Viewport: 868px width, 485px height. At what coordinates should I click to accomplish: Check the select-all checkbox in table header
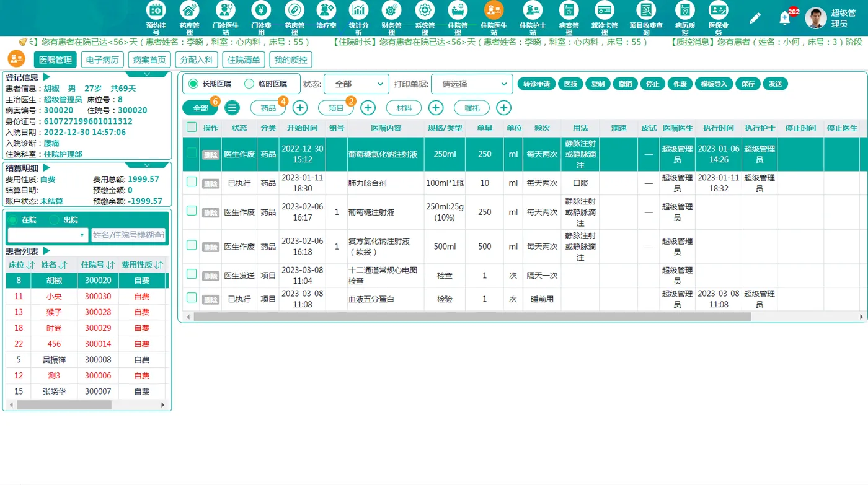[x=192, y=127]
